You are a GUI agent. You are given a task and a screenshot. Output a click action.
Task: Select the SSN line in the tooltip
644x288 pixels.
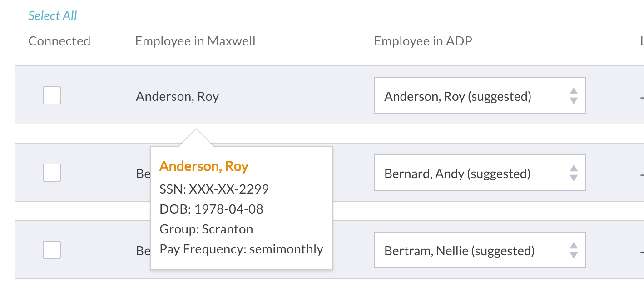(214, 189)
